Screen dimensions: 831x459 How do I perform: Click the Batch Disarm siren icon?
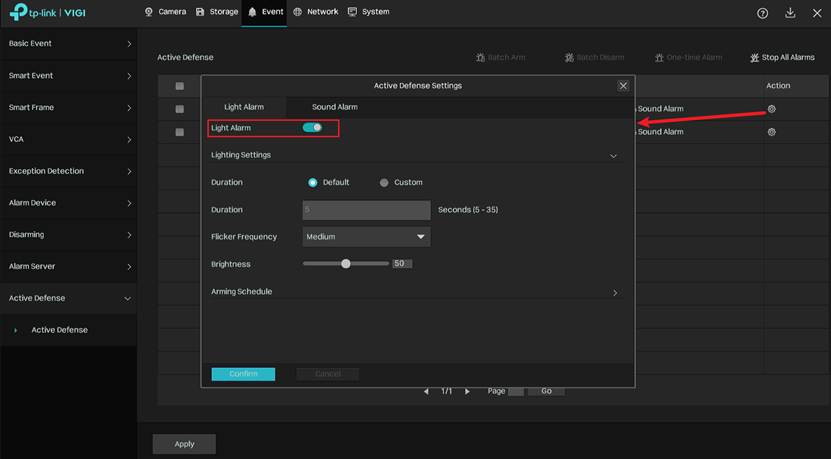[x=569, y=57]
